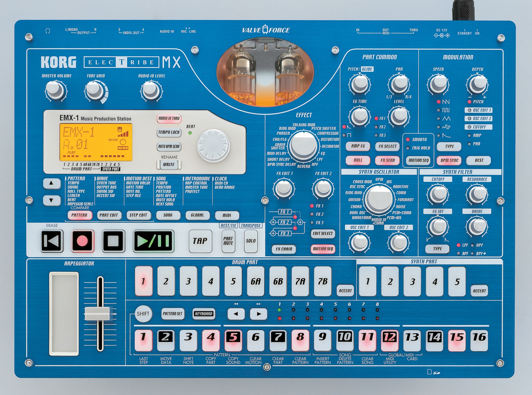Select synth part key 5
This screenshot has height=395, width=532.
[457, 281]
